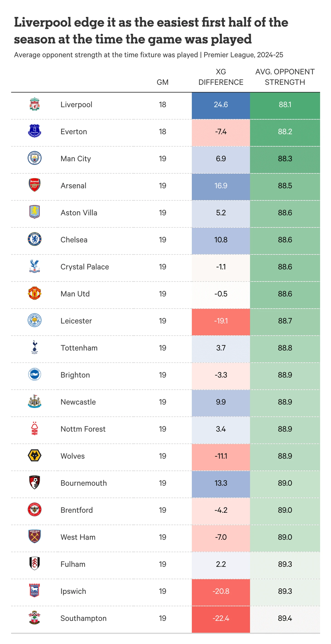This screenshot has height=644, width=331.
Task: Click the Nottm Forest tree logo
Action: click(34, 429)
